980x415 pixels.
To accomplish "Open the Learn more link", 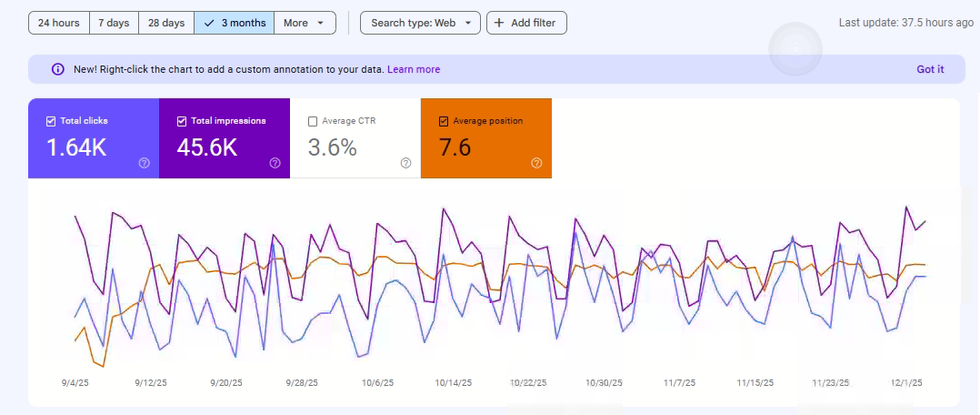I will coord(414,69).
